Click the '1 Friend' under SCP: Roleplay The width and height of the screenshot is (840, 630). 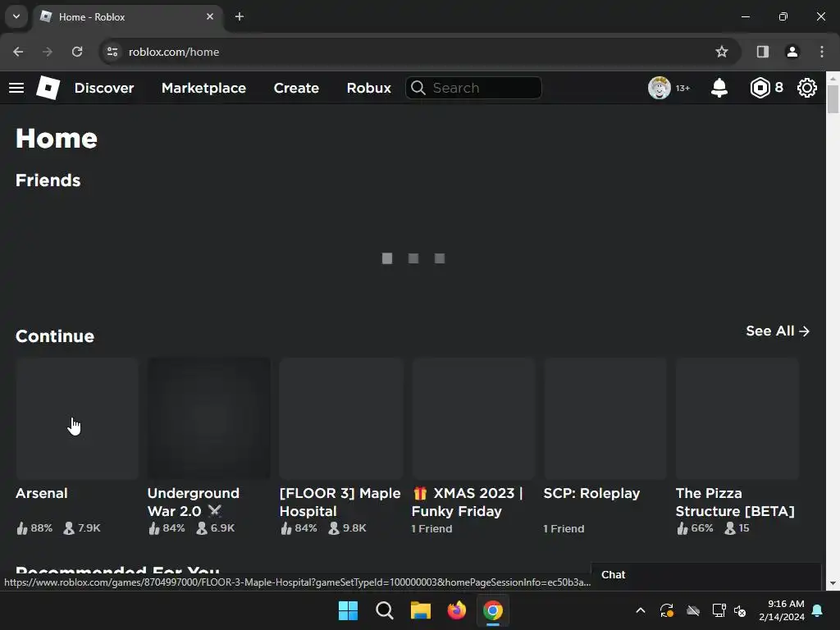click(564, 529)
